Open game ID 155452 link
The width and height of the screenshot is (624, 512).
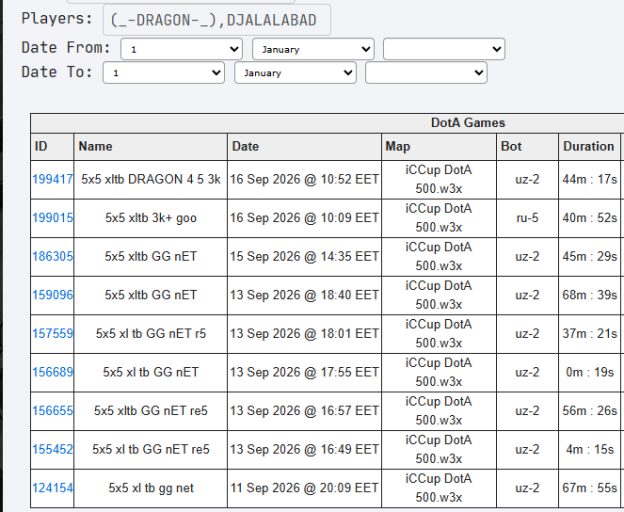[53, 450]
